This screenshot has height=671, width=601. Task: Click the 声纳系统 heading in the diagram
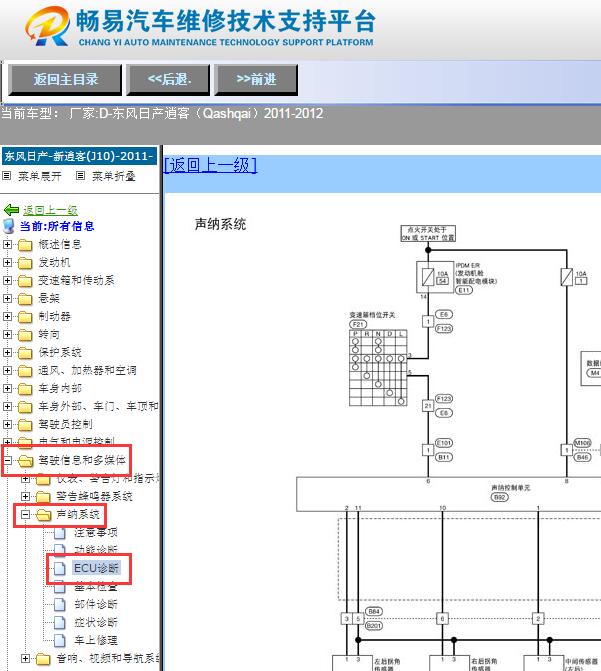220,224
